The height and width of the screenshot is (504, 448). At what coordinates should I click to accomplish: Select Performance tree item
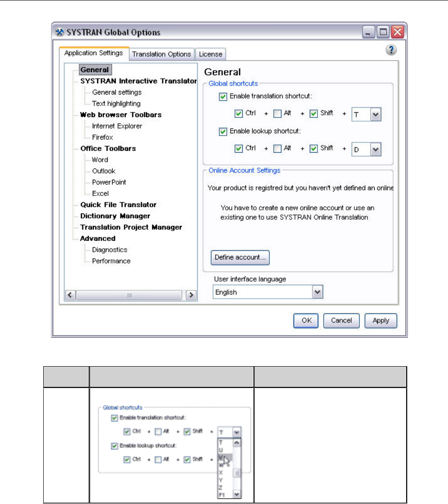pos(111,261)
